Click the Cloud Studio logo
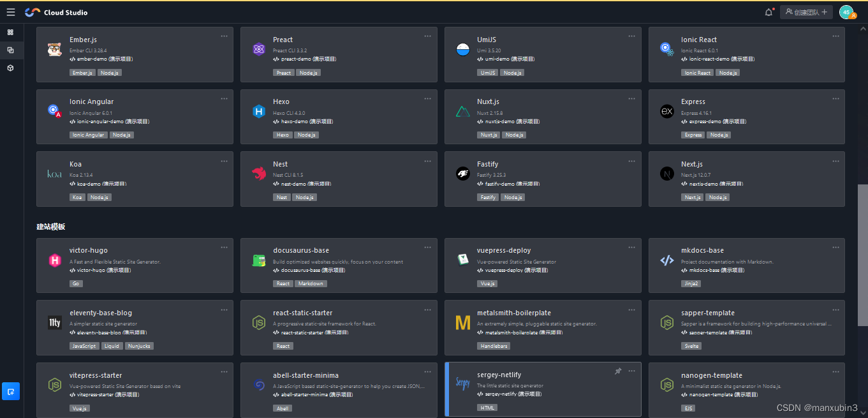The image size is (868, 418). [56, 12]
